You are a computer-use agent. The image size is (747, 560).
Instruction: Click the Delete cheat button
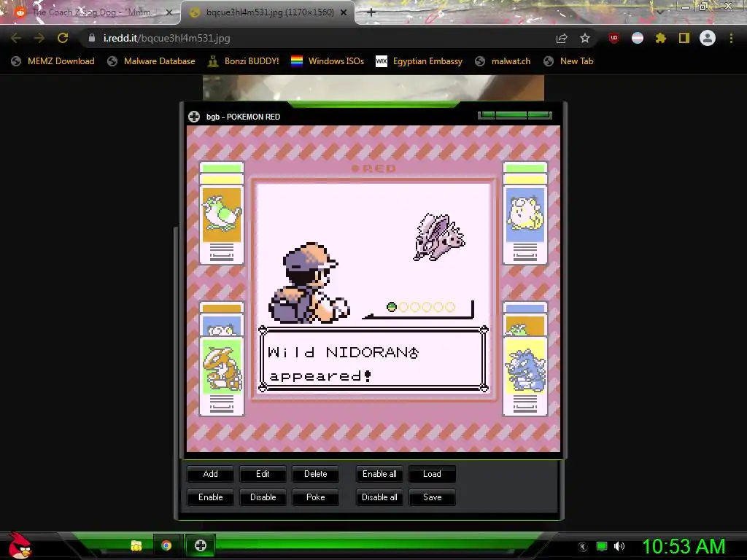tap(315, 474)
